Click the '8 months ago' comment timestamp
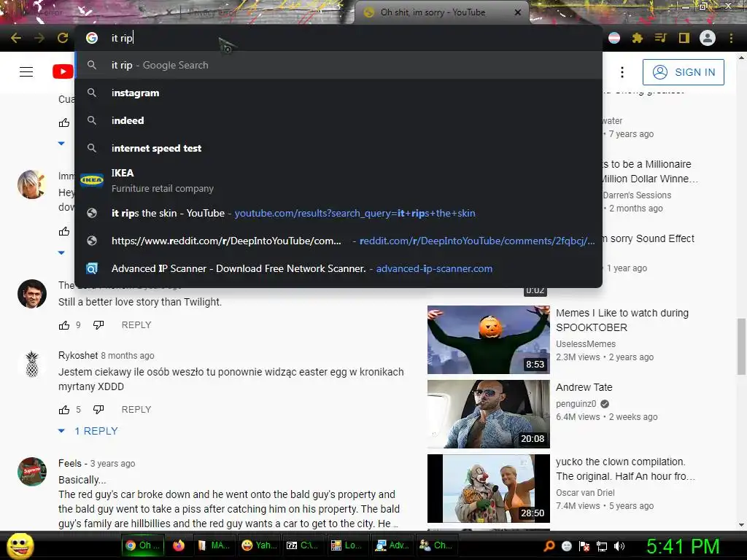The image size is (747, 560). (127, 356)
